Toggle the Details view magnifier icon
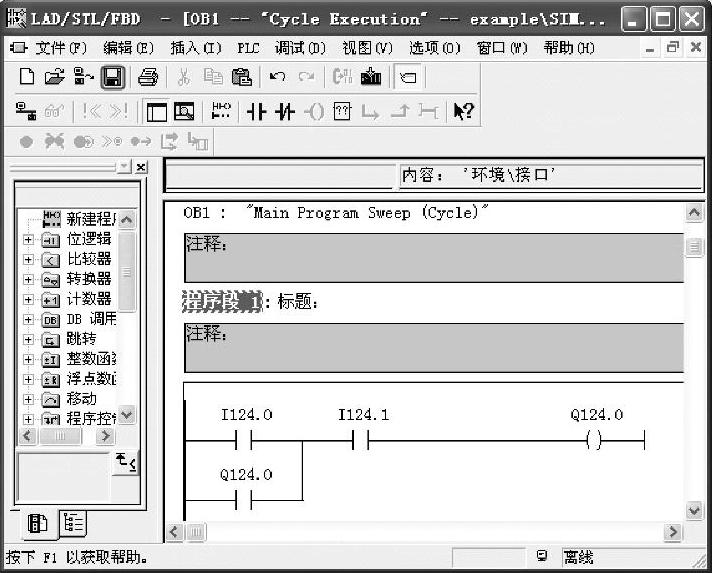Image resolution: width=712 pixels, height=573 pixels. [x=184, y=112]
